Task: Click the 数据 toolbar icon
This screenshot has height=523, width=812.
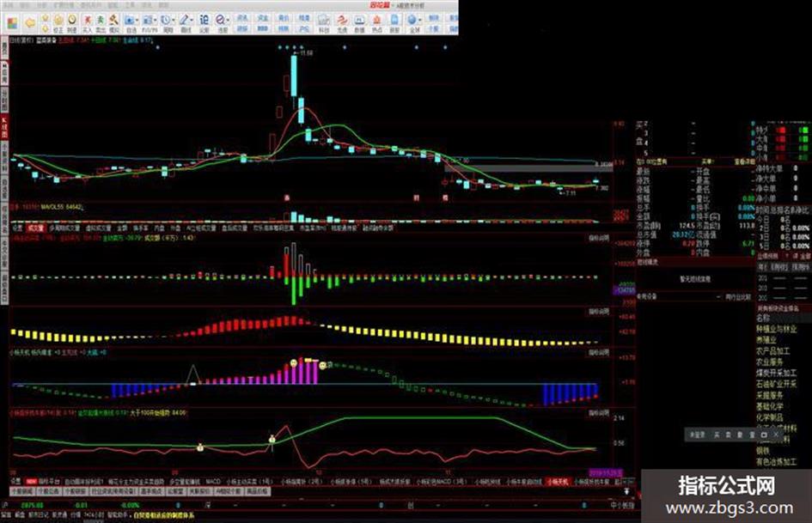Action: coord(359,23)
